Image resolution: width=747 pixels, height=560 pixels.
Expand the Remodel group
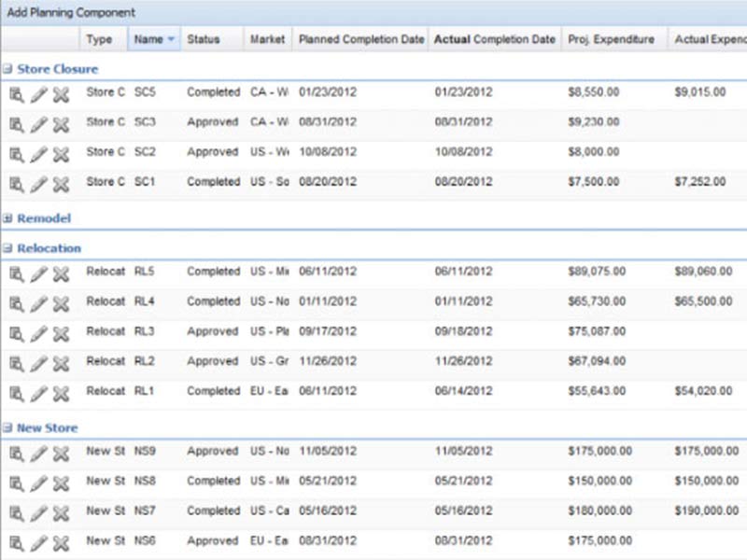(7, 218)
